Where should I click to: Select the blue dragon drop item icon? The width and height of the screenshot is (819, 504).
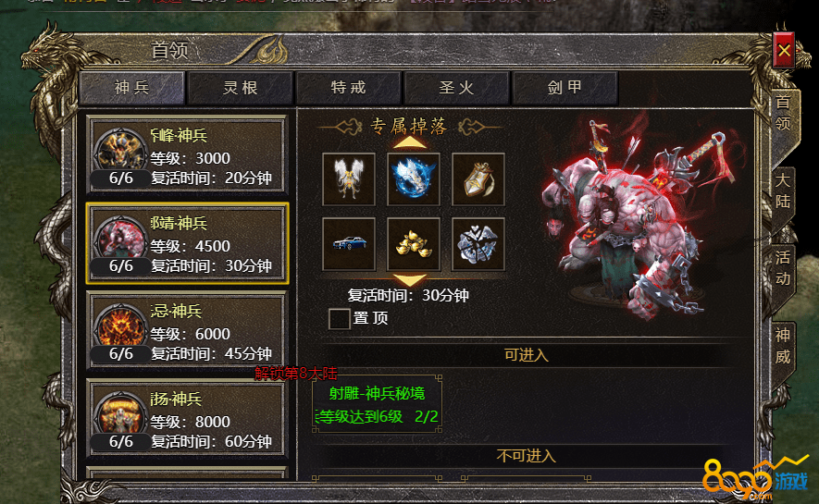click(x=413, y=179)
